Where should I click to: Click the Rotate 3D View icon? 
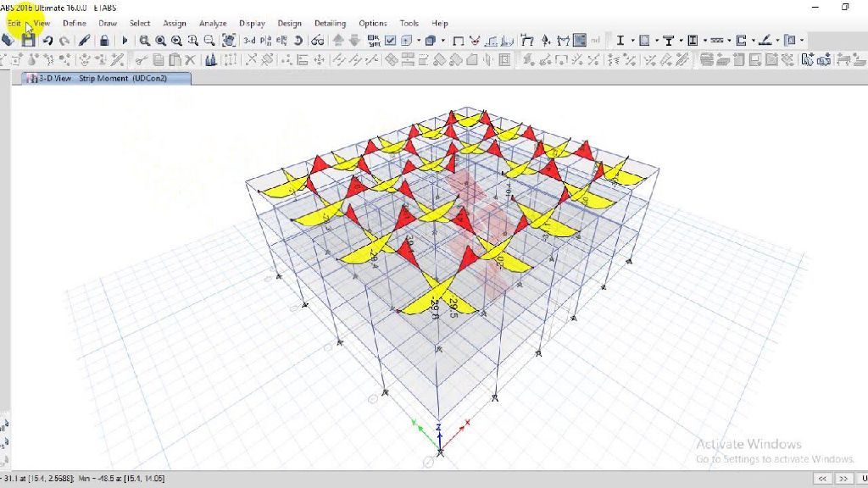point(298,40)
